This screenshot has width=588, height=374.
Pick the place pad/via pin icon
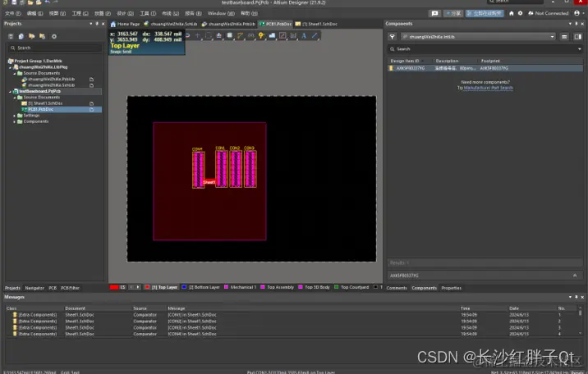[261, 35]
